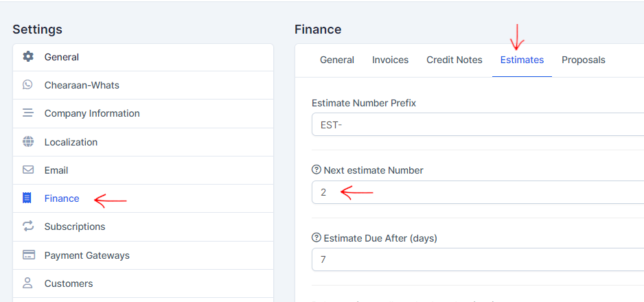Click the Company Information lines icon
This screenshot has width=644, height=302.
[28, 113]
